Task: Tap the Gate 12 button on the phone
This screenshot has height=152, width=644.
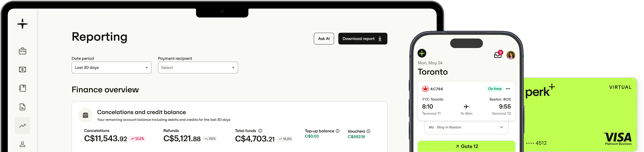Action: (466, 146)
